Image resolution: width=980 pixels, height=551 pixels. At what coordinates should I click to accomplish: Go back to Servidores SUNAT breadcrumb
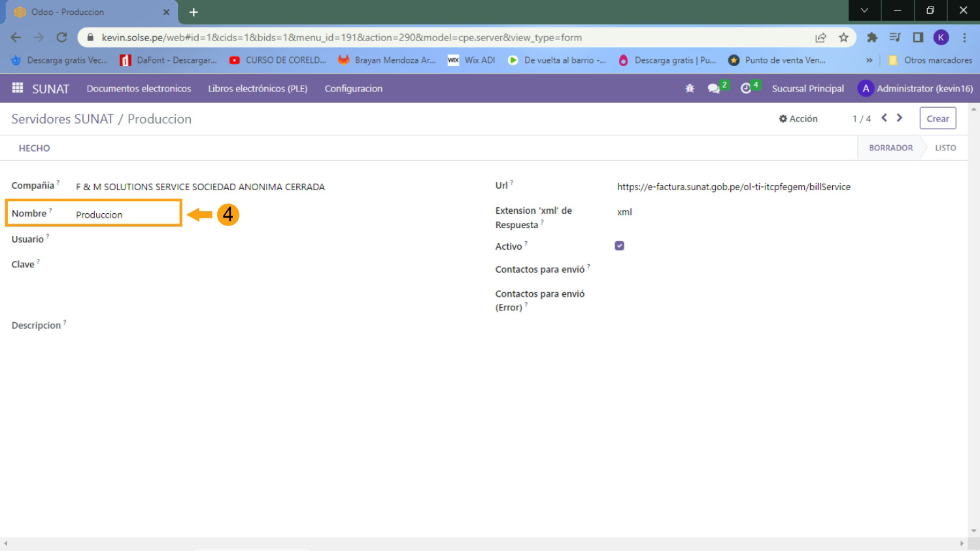[62, 119]
